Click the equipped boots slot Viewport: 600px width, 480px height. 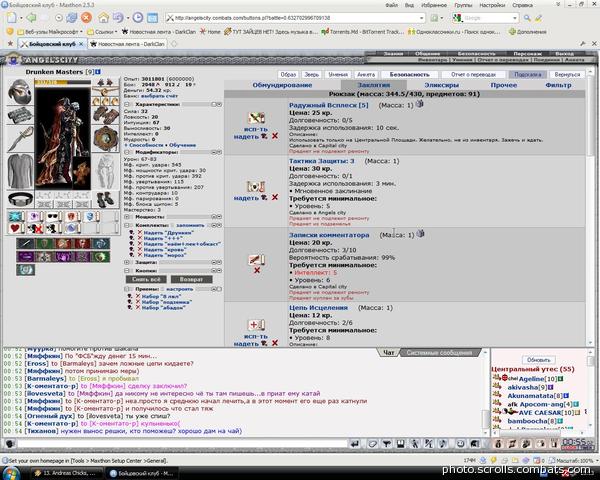coord(106,199)
